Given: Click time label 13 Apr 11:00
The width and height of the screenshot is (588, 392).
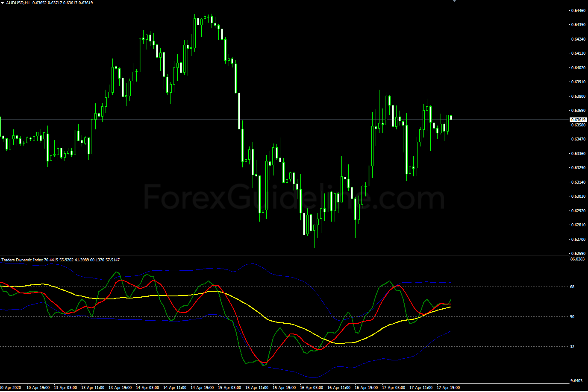Looking at the screenshot, I should click(x=93, y=388).
